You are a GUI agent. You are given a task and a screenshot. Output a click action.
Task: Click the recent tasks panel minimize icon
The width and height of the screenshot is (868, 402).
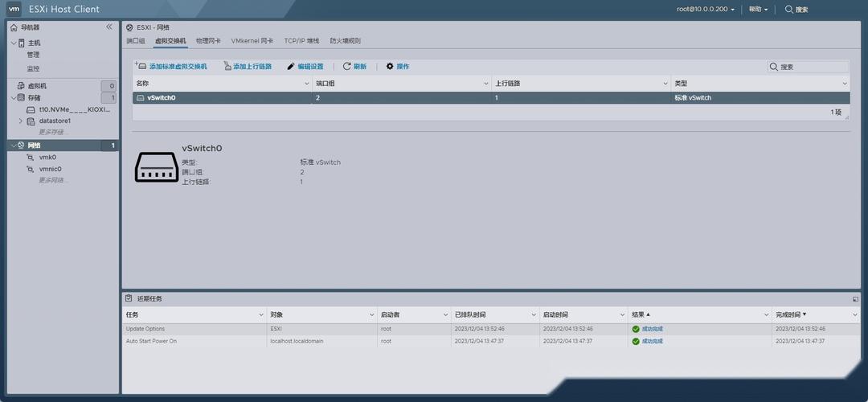[856, 299]
